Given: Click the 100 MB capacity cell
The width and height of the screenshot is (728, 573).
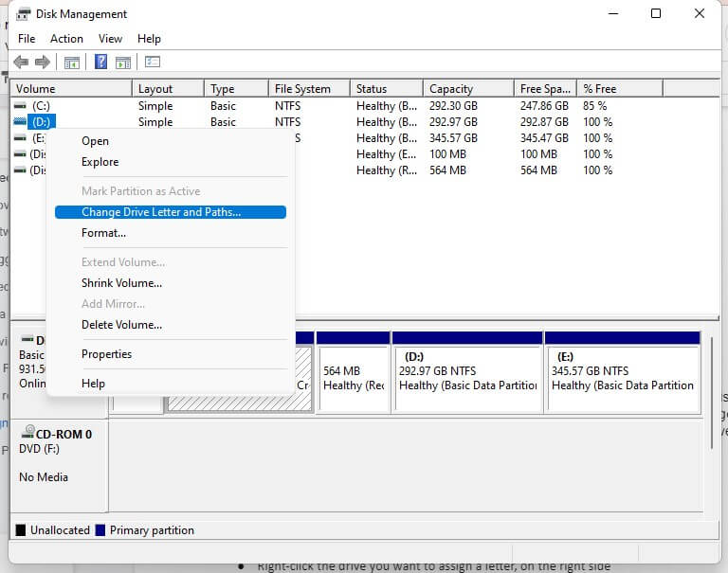Looking at the screenshot, I should click(447, 154).
